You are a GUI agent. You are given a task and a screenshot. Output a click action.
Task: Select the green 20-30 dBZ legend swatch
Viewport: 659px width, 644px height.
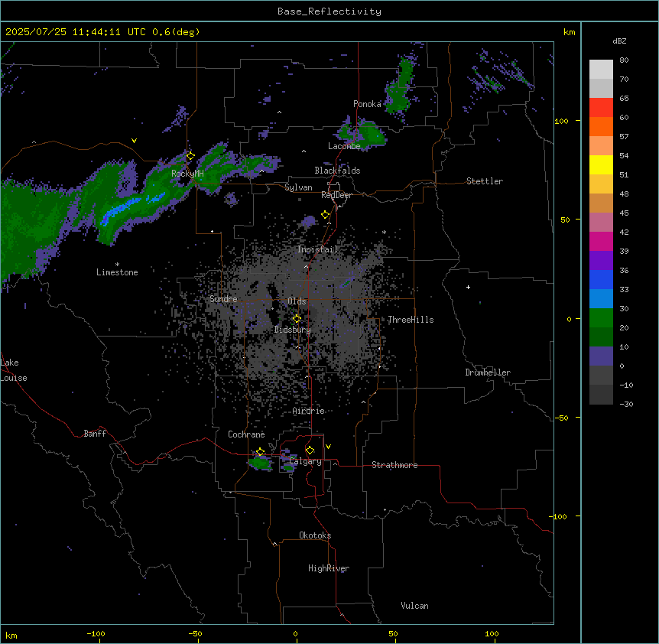[601, 318]
